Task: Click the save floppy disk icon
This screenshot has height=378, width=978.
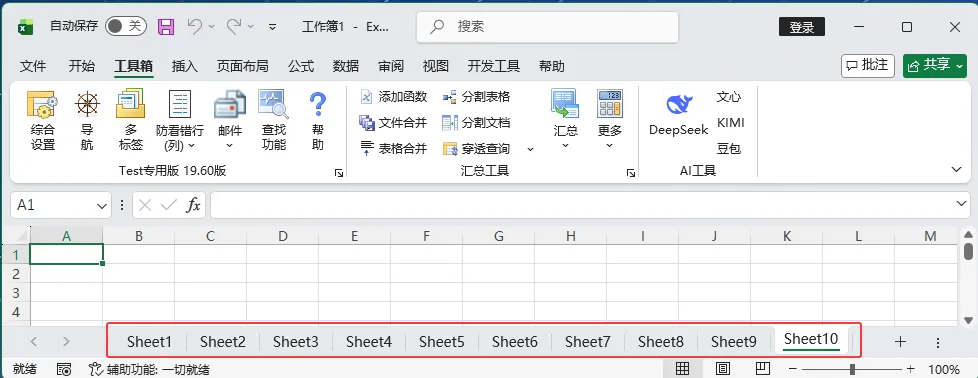Action: coord(165,26)
